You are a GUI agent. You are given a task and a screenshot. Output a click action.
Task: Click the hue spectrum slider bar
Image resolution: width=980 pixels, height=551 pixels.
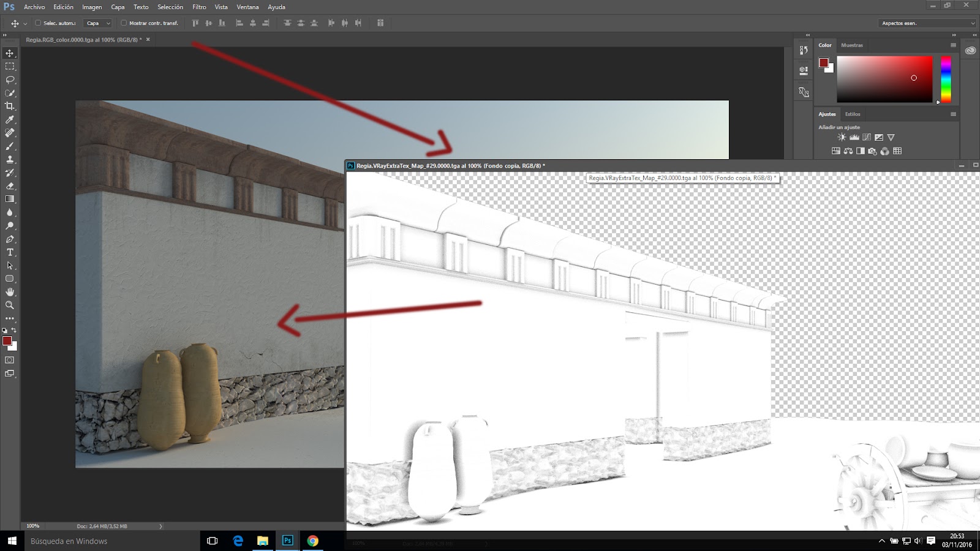pos(946,80)
